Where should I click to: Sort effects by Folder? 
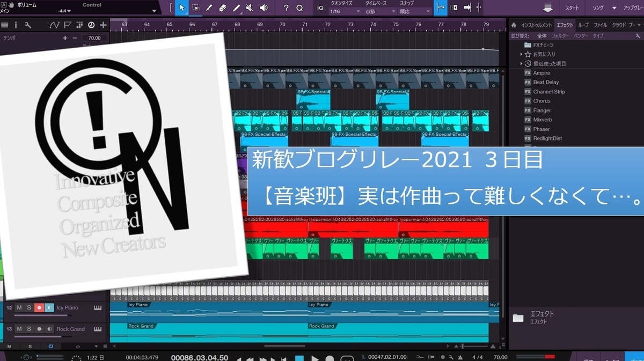560,36
